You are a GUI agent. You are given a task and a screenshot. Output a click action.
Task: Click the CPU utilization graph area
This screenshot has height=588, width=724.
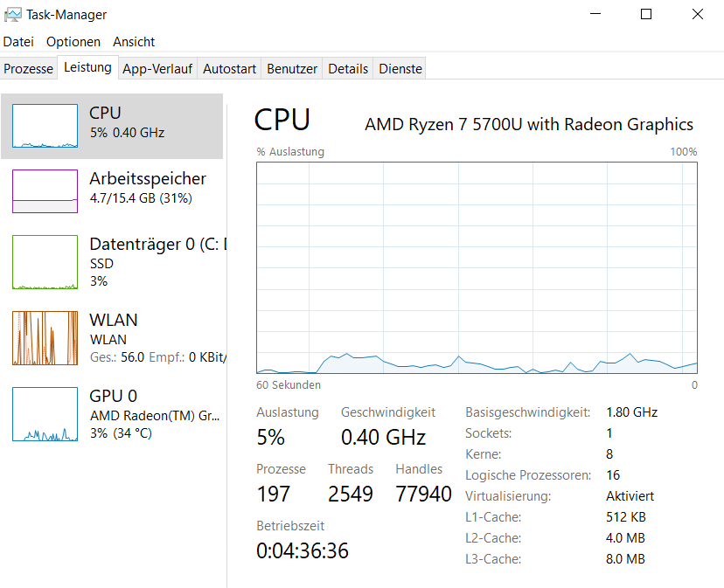coord(477,267)
